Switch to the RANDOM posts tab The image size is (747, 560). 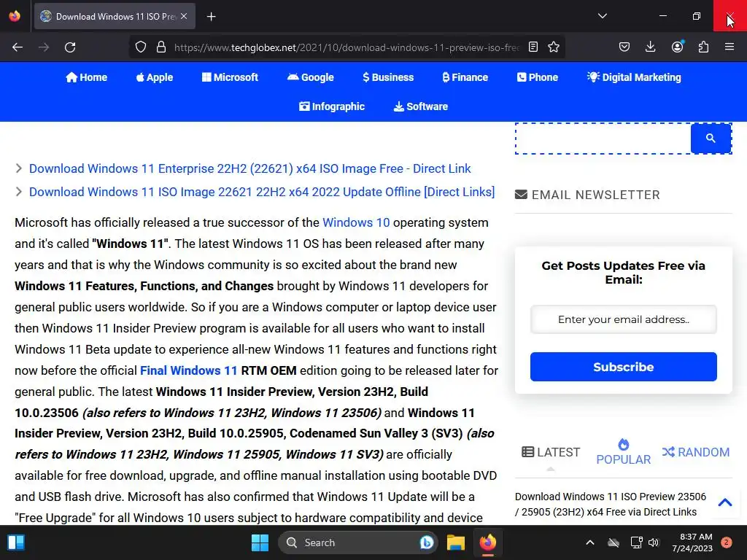tap(695, 452)
